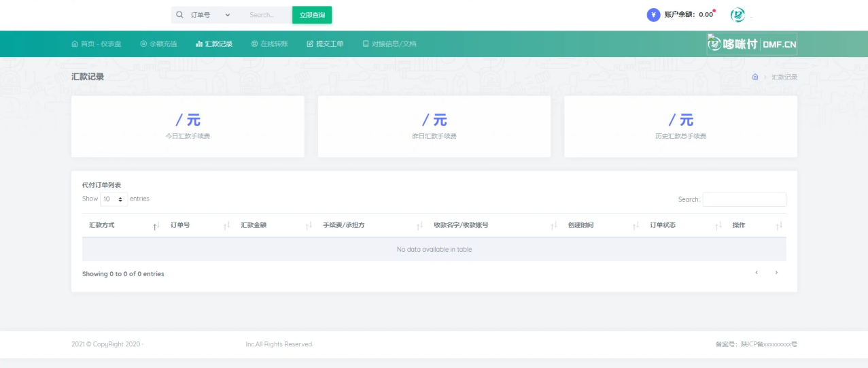This screenshot has width=868, height=368.
Task: Open 对接信息/文档 link in navbar
Action: coord(389,44)
